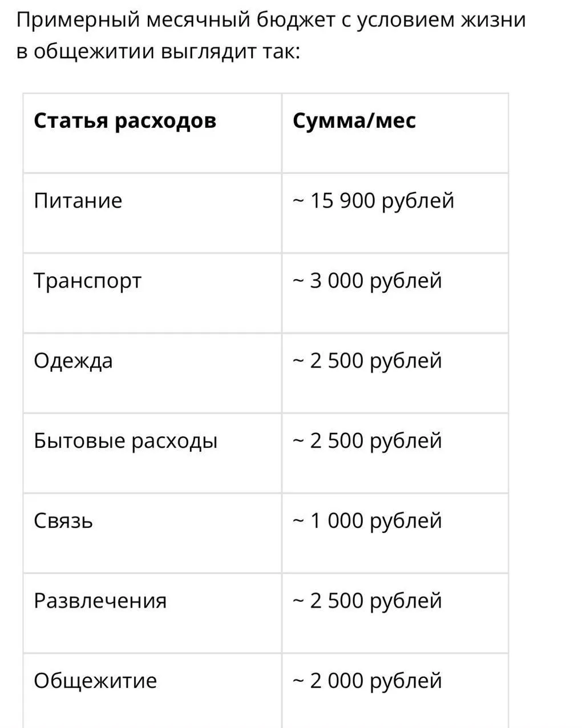Click the "~ 1 000 рублей" amount

point(367,521)
